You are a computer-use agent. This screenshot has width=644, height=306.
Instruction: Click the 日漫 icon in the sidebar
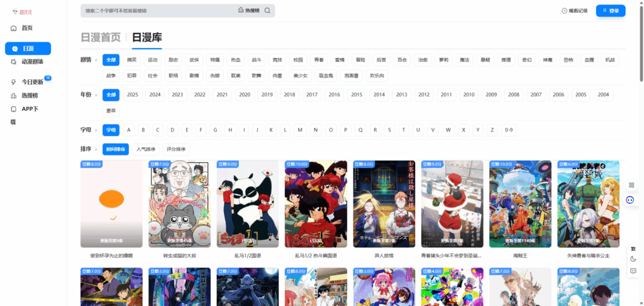[15, 48]
